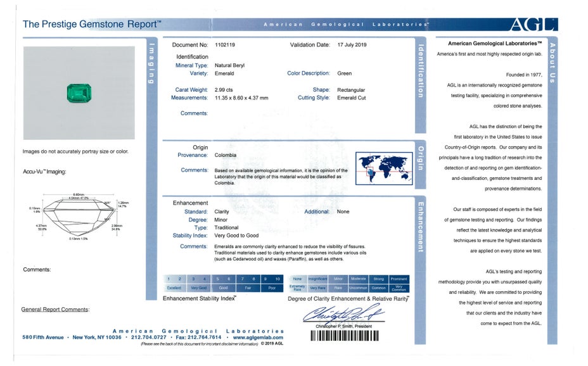
Task: Click the 'Very Rare' rarity cell
Action: pos(317,287)
